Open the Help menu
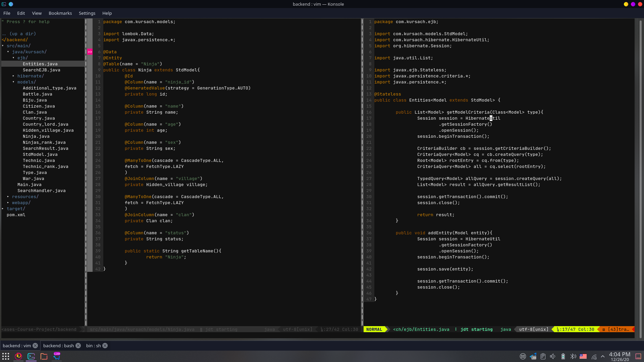This screenshot has height=362, width=644. click(x=107, y=13)
